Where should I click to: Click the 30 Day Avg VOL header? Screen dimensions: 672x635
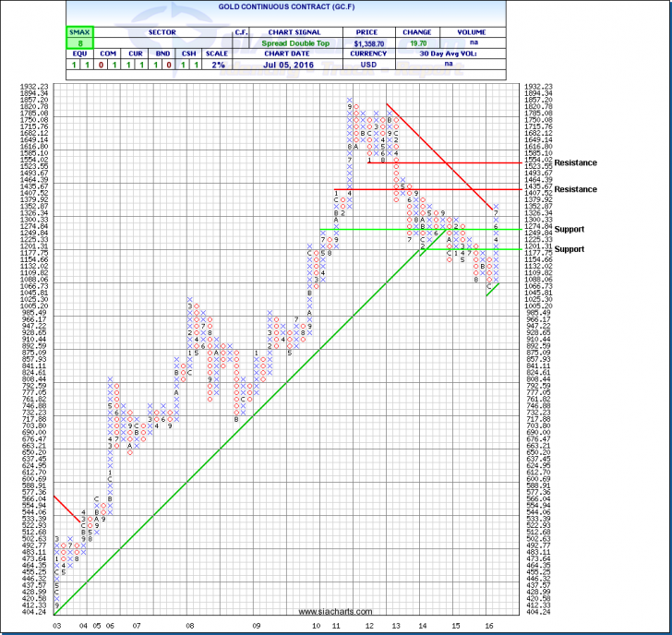coord(474,54)
